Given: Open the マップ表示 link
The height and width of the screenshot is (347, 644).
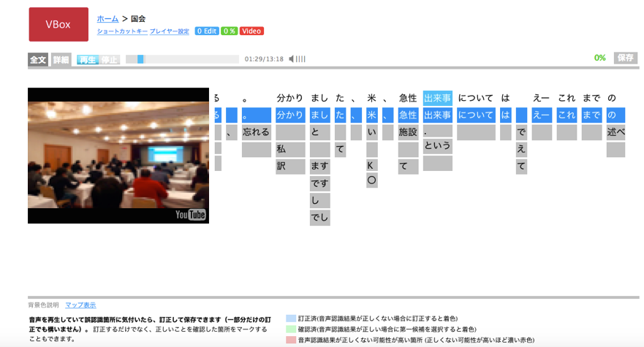Looking at the screenshot, I should [x=80, y=305].
